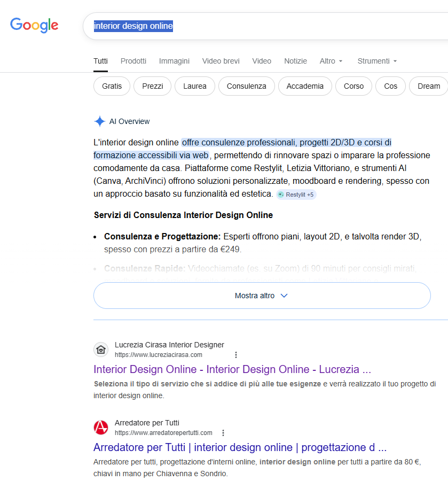Click the Lucrezia Cirasa site favicon
The image size is (448, 489).
(101, 350)
